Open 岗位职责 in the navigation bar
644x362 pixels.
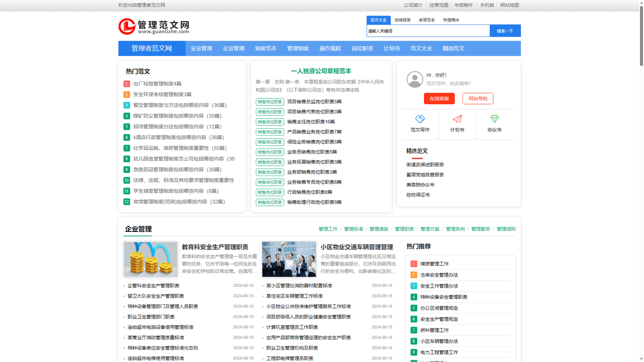362,48
